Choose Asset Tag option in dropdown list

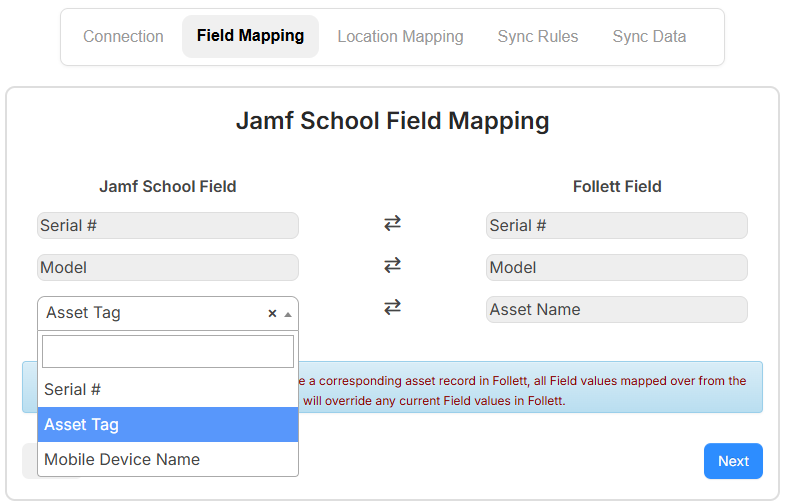pos(168,425)
